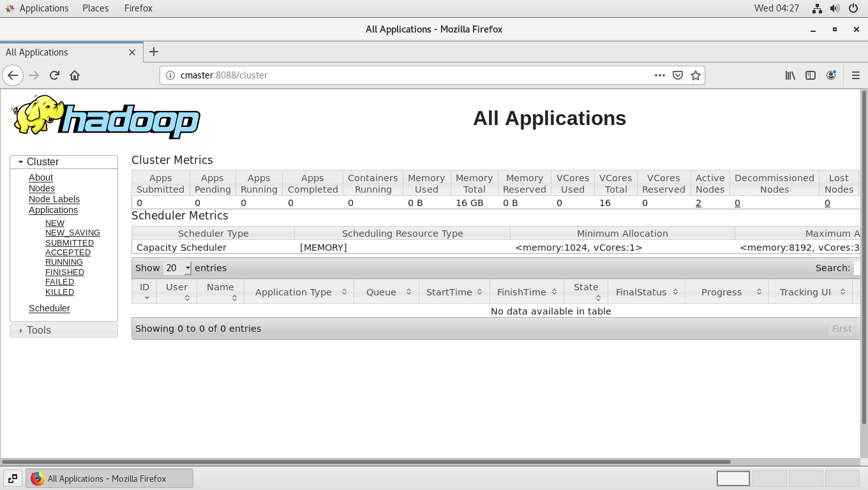
Task: Open the Firefox hamburger menu
Action: coord(856,75)
